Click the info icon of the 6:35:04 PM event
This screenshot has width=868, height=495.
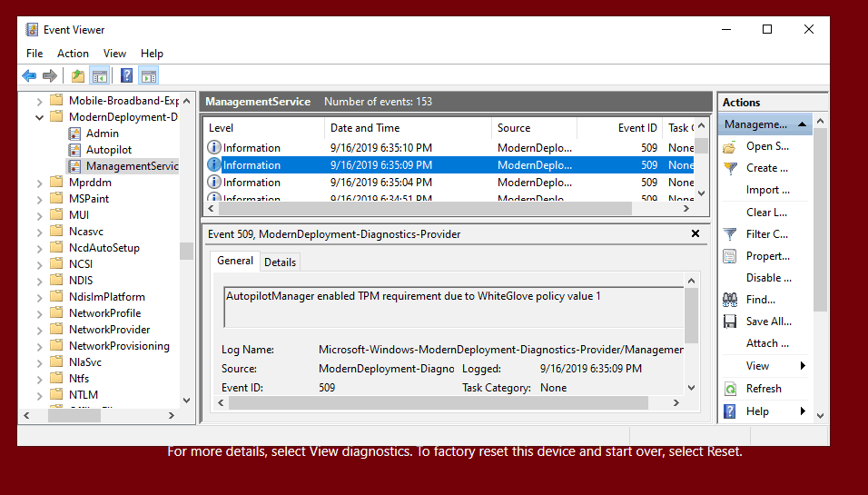213,183
